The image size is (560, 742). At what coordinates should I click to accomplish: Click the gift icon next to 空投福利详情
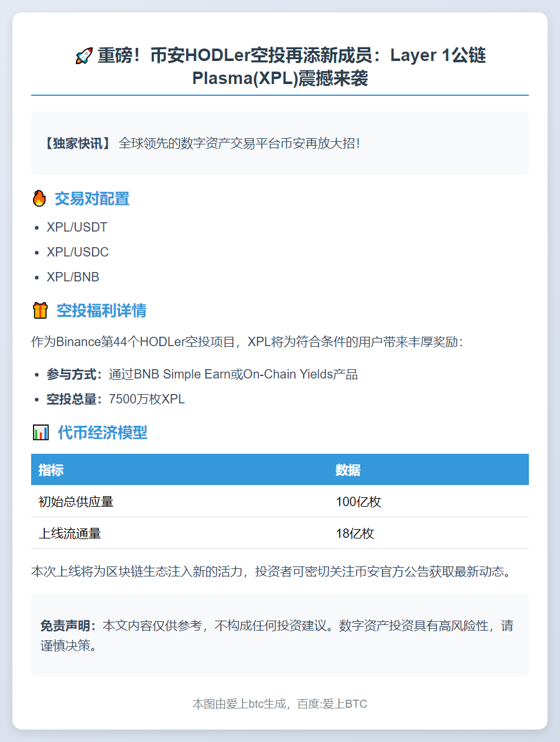tap(39, 310)
